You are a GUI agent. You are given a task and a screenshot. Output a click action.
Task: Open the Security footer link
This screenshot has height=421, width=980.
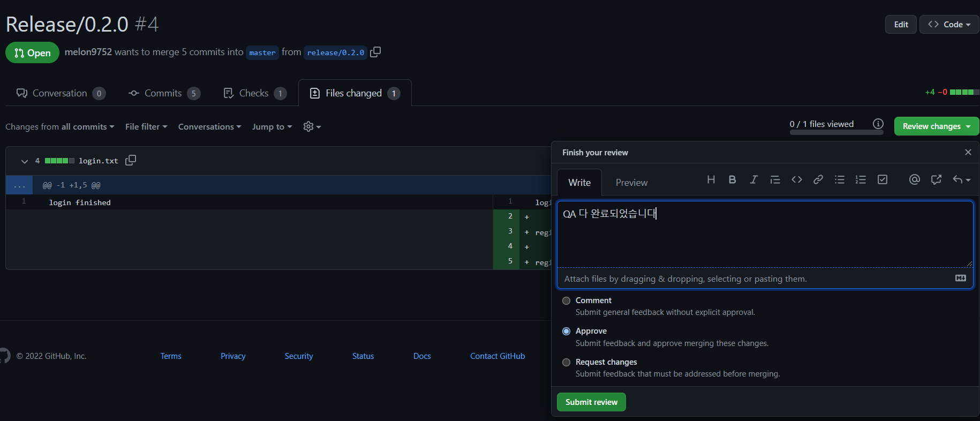[x=299, y=356]
